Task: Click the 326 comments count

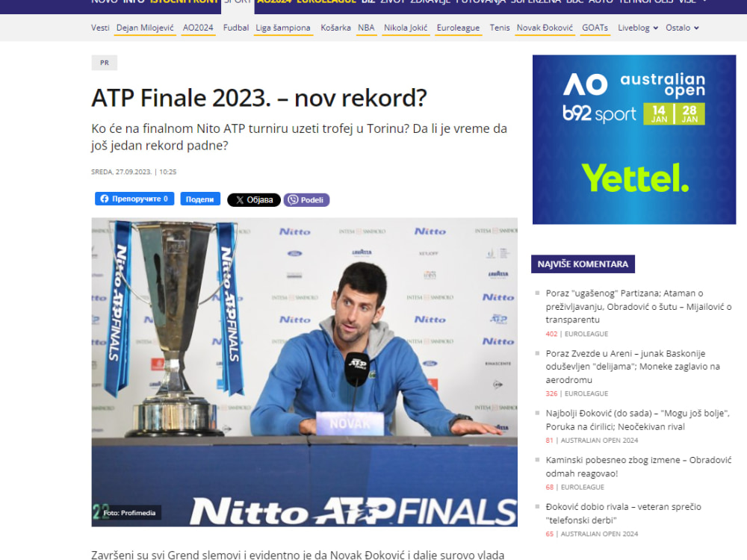Action: click(x=551, y=393)
